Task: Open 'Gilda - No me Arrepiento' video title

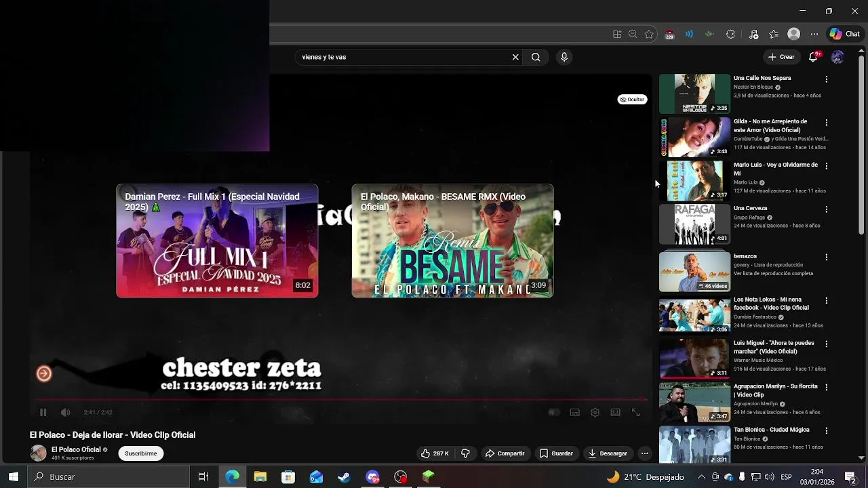Action: (x=771, y=125)
